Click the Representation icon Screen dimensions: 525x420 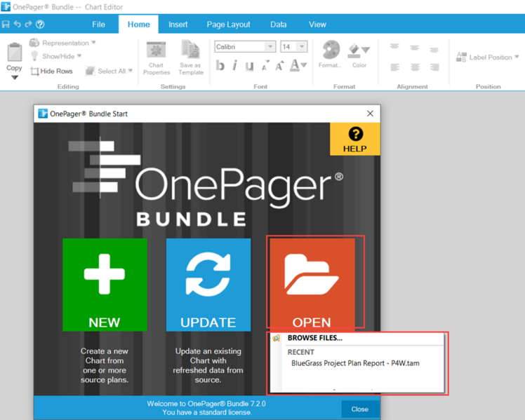point(34,43)
